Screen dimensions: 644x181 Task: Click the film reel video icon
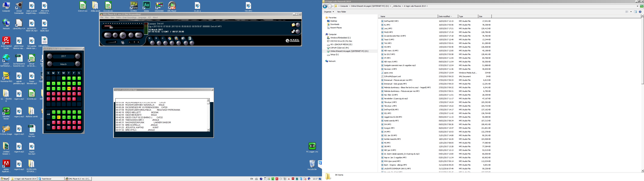(176, 39)
